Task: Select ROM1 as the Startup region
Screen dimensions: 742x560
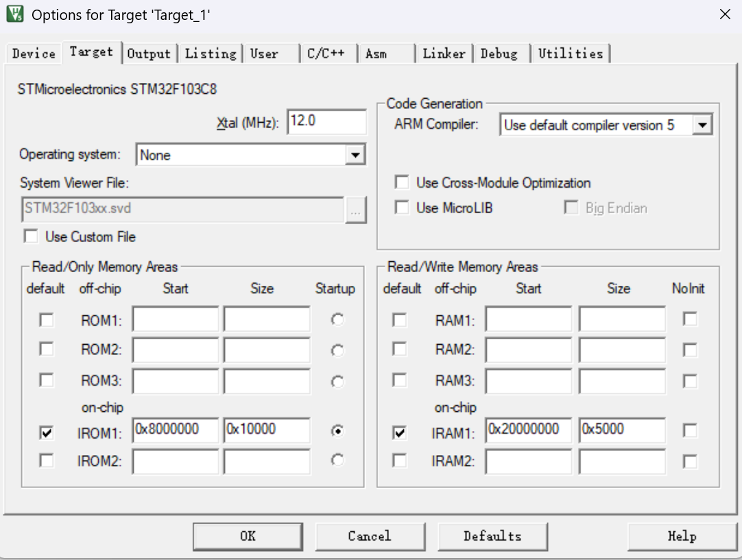Action: [x=337, y=320]
